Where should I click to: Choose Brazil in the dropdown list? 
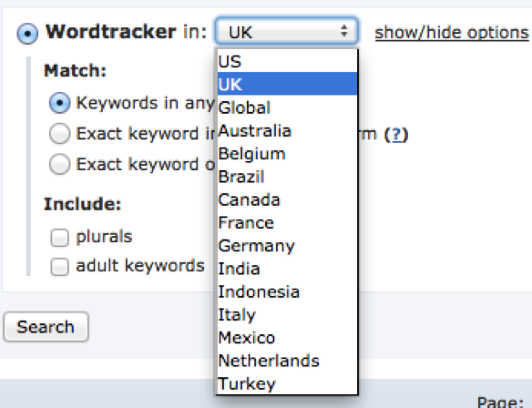coord(287,177)
